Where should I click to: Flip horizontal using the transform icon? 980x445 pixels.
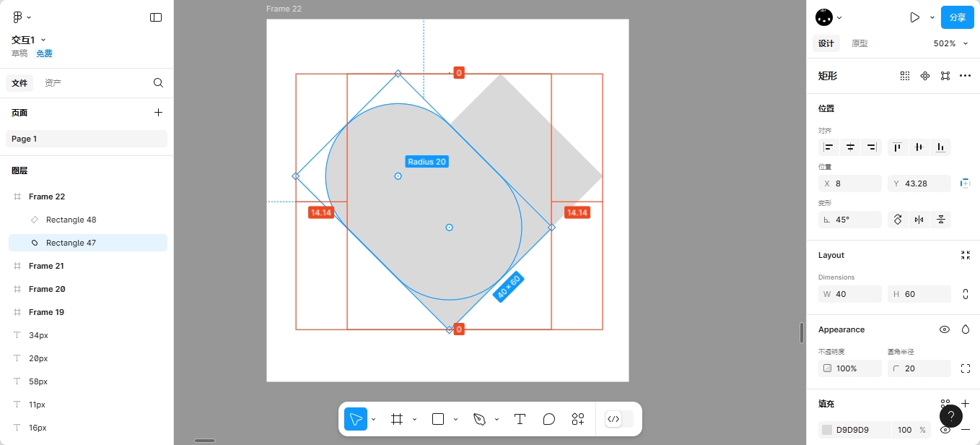[919, 220]
